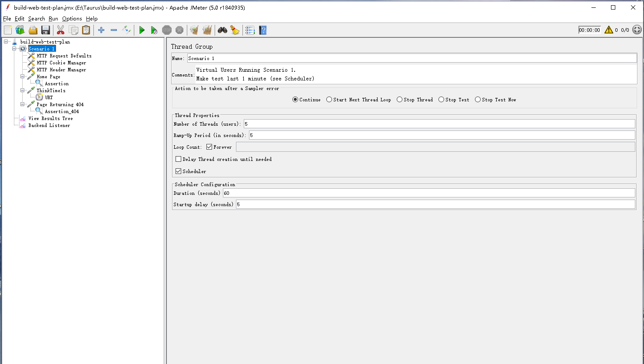This screenshot has height=364, width=644.
Task: Collapse the Scenario 1 tree node
Action: 14,49
